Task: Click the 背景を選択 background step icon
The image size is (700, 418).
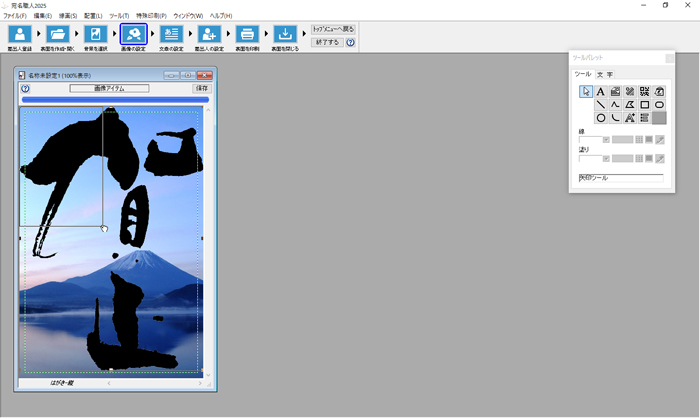Action: pos(95,35)
